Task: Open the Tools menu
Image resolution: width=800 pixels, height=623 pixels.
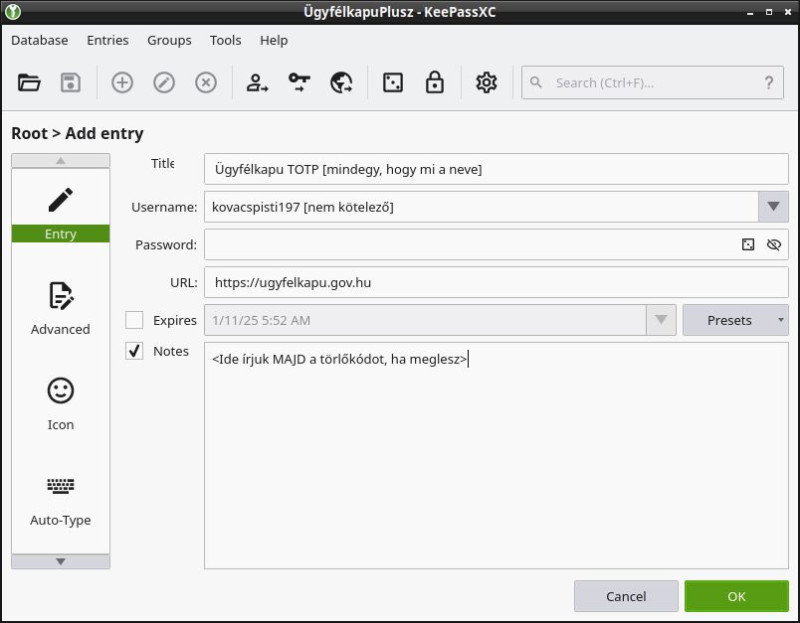Action: coord(226,40)
